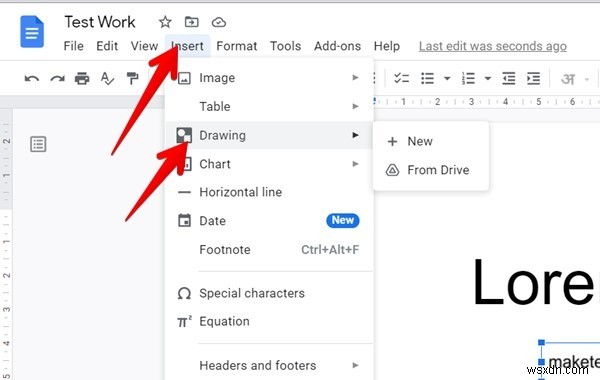Image resolution: width=600 pixels, height=380 pixels.
Task: Open the Add-ons menu
Action: (x=337, y=46)
